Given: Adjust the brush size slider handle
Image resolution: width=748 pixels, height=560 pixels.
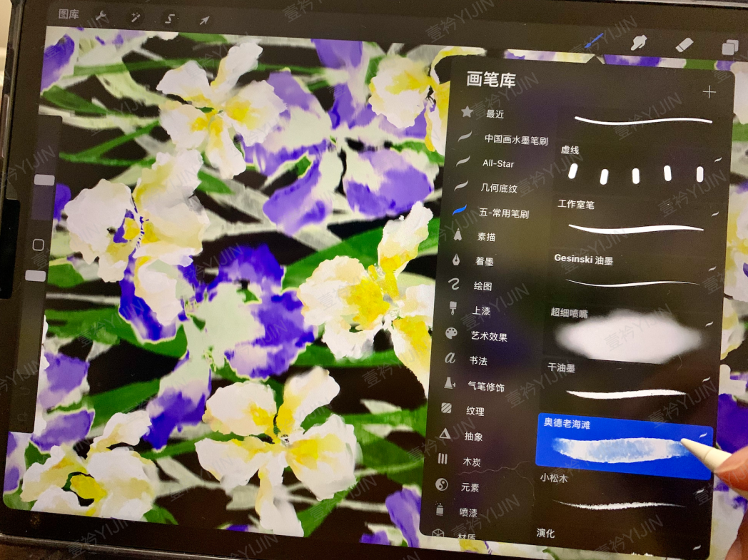Looking at the screenshot, I should click(x=44, y=180).
